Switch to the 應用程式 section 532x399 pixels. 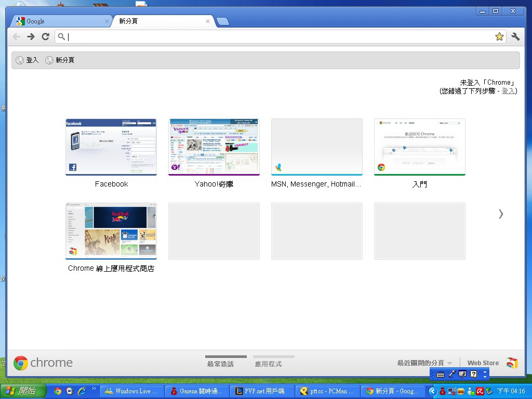pos(269,364)
